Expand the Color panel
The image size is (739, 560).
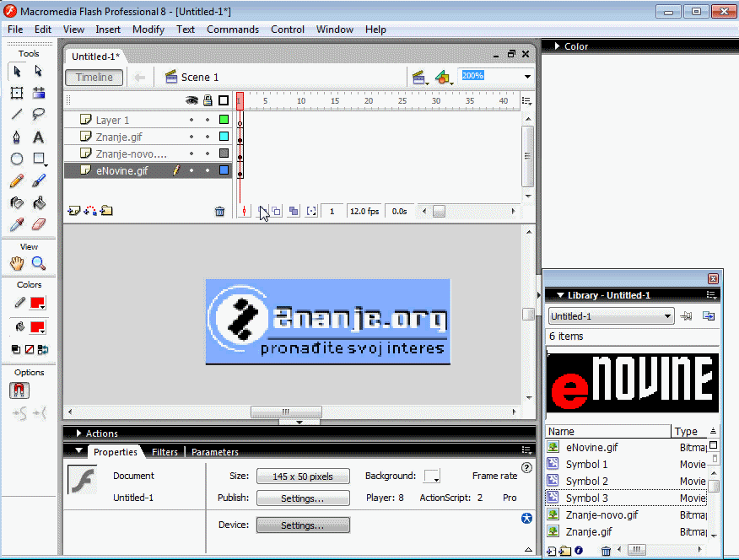(x=558, y=46)
